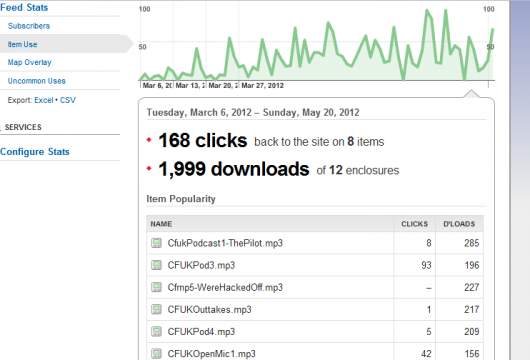
Task: Open the Subscribers stats page
Action: (29, 26)
